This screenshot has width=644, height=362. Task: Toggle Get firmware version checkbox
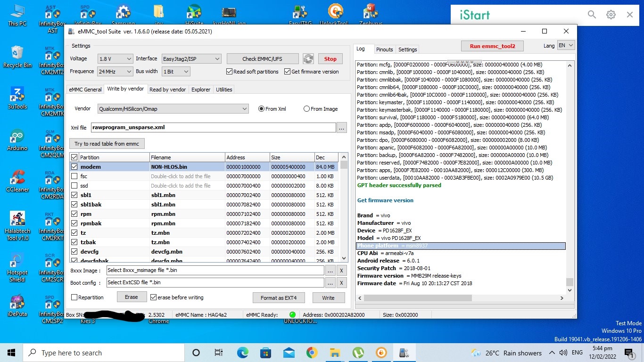pos(287,72)
